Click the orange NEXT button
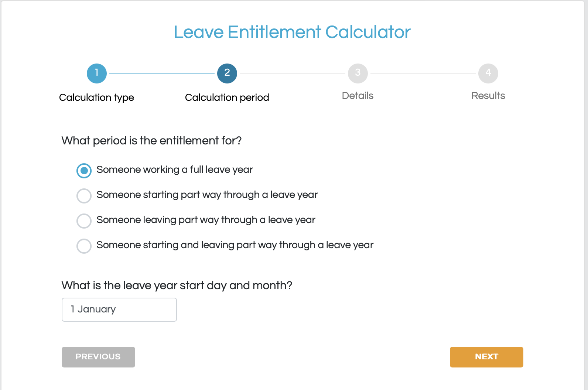 tap(486, 357)
